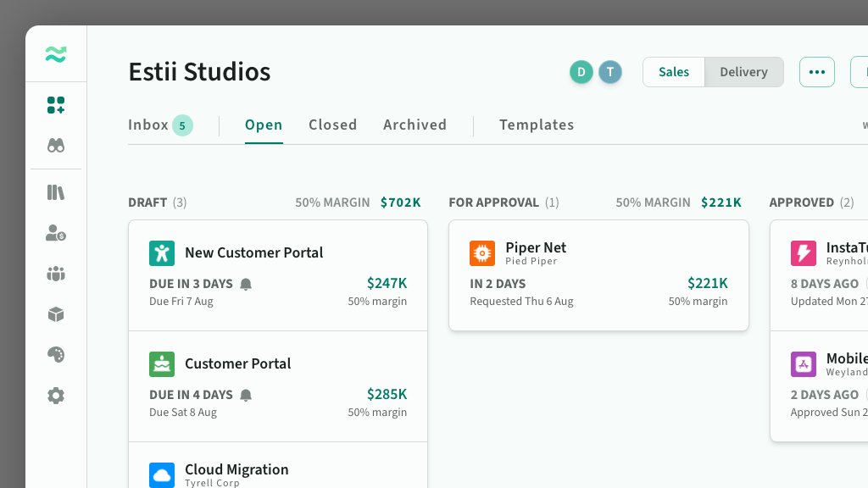Click 'Due Fri 7 Aug' text
The height and width of the screenshot is (488, 868).
pyautogui.click(x=181, y=302)
